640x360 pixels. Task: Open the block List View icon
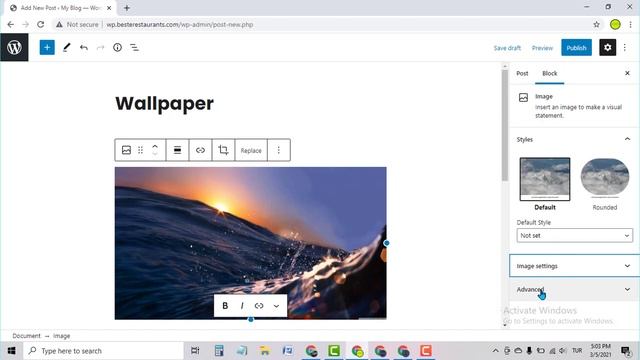coord(134,48)
